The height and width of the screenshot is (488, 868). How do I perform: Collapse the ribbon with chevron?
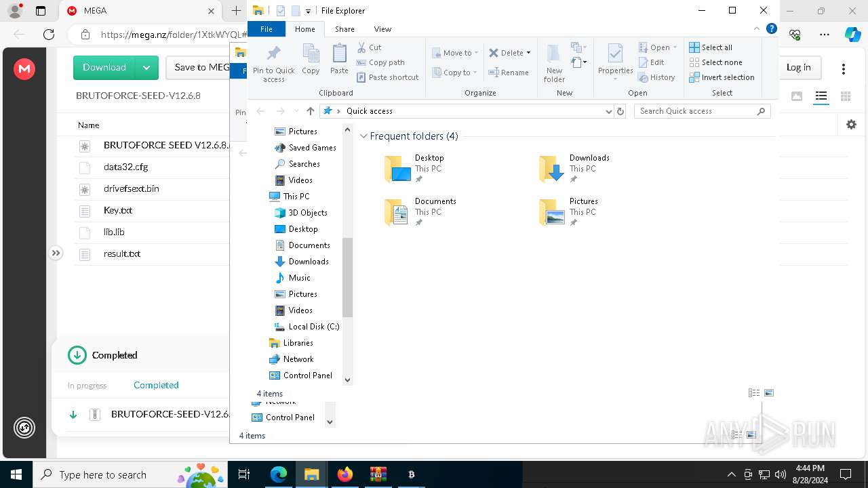[757, 29]
